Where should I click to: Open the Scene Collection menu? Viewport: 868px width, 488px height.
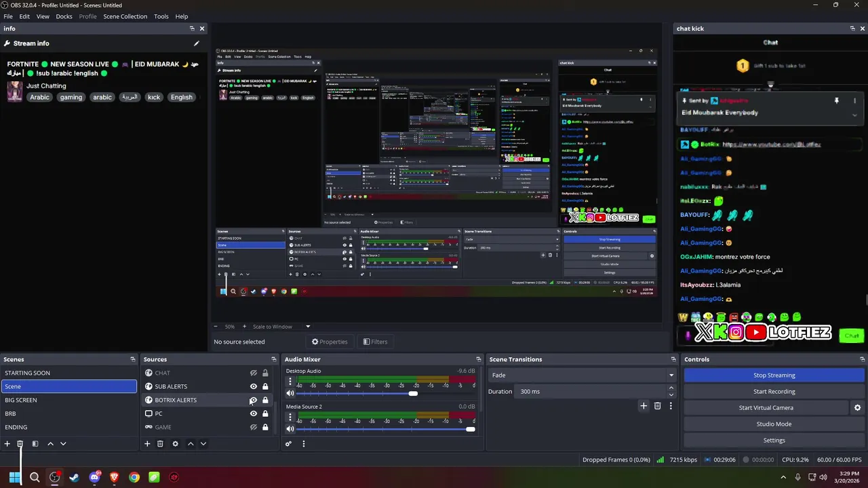(x=125, y=16)
